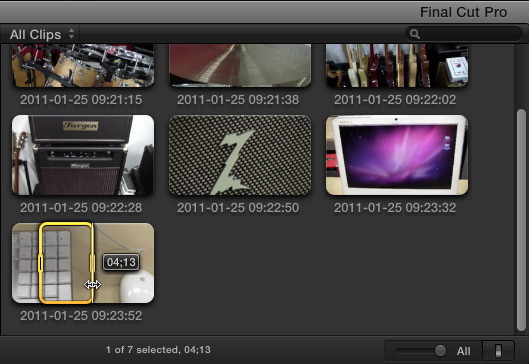Click the clip label 2011-01-25 09:22:02

click(x=395, y=100)
